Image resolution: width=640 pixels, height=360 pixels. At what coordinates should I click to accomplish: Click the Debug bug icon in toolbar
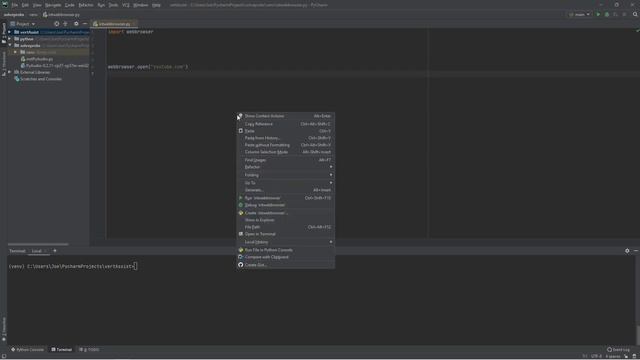point(607,14)
